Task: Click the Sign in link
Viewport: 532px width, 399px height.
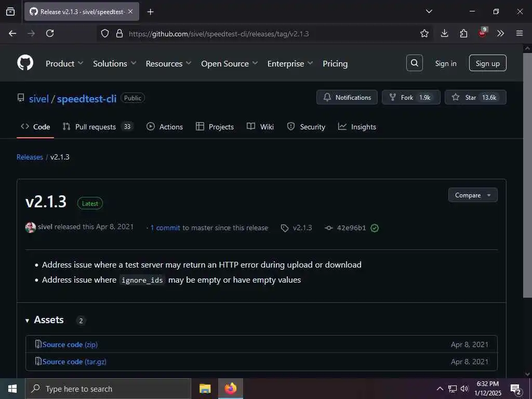Action: pyautogui.click(x=445, y=63)
